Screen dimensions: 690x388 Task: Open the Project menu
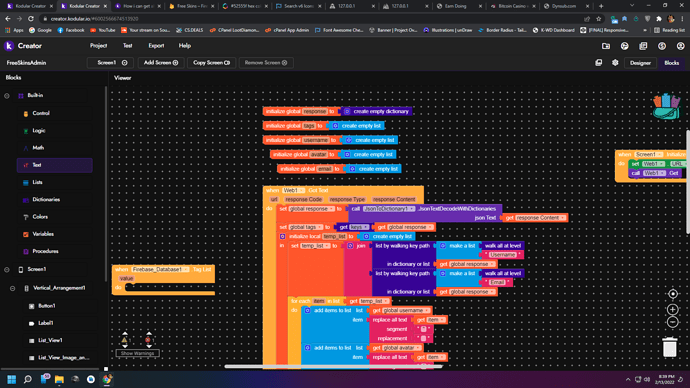point(98,46)
